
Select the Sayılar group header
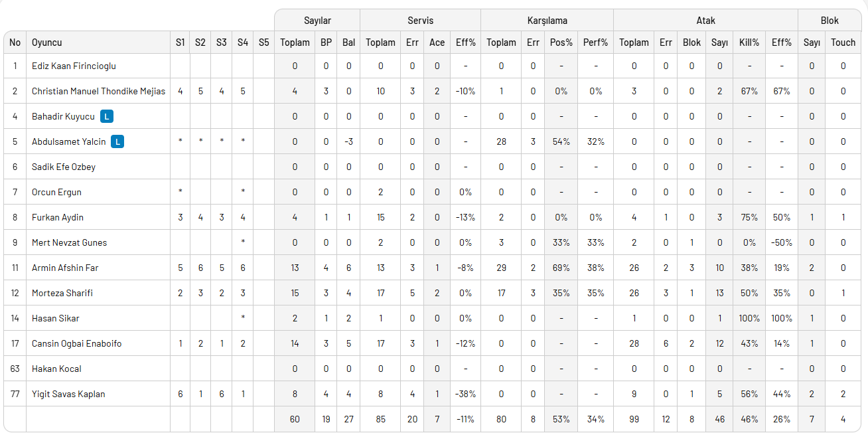click(317, 21)
